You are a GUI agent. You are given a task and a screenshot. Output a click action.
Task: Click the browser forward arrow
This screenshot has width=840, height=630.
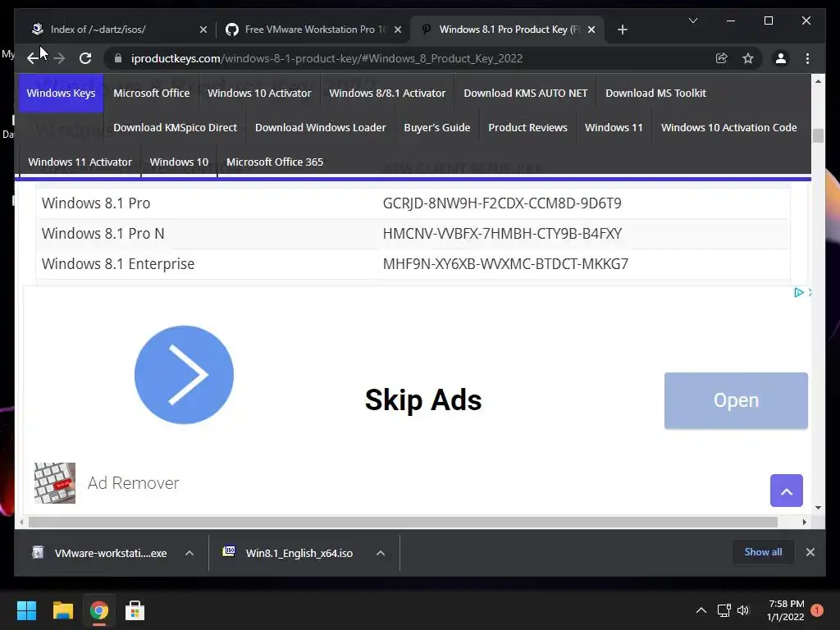[x=59, y=58]
